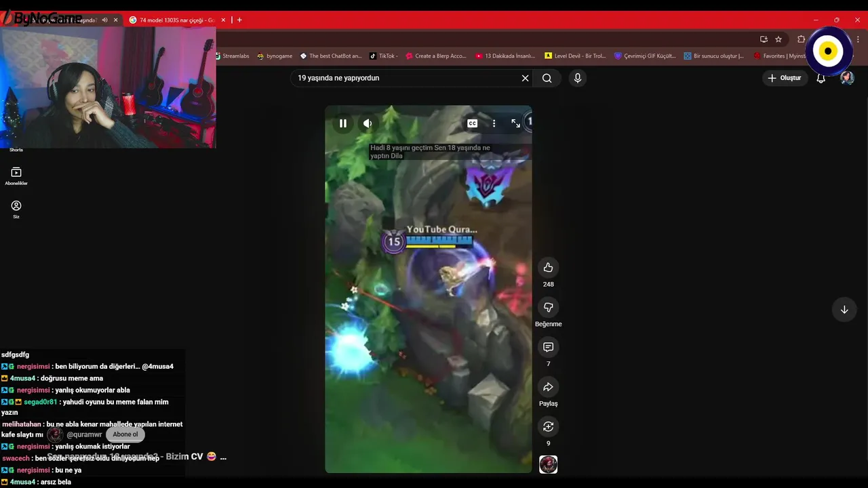Open Streamlabs bookmark
The image size is (868, 488).
pyautogui.click(x=233, y=56)
